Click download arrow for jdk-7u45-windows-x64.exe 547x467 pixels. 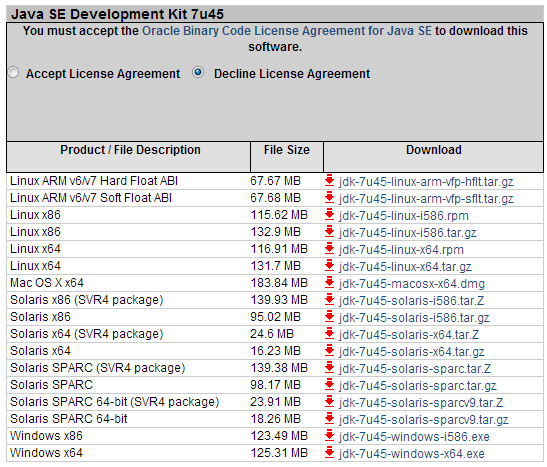pyautogui.click(x=329, y=453)
